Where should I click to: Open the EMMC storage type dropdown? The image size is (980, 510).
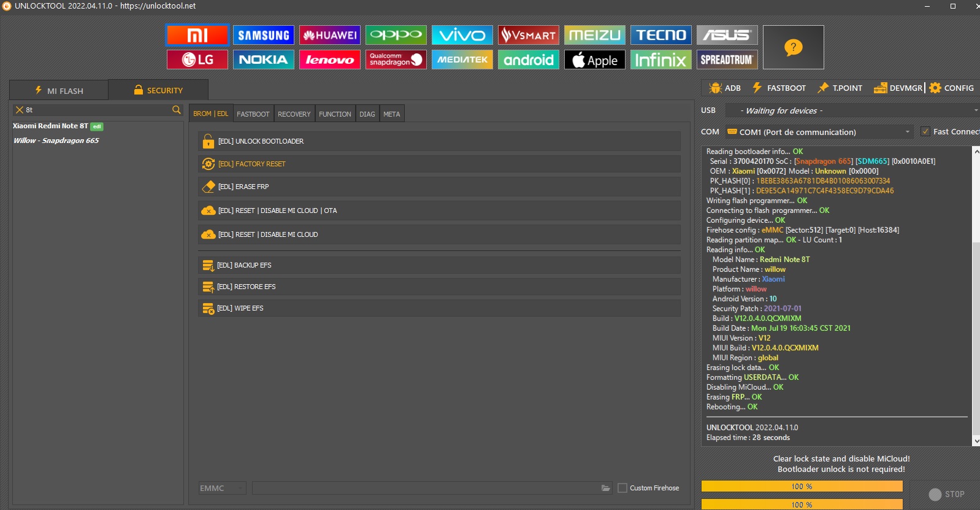pyautogui.click(x=222, y=488)
